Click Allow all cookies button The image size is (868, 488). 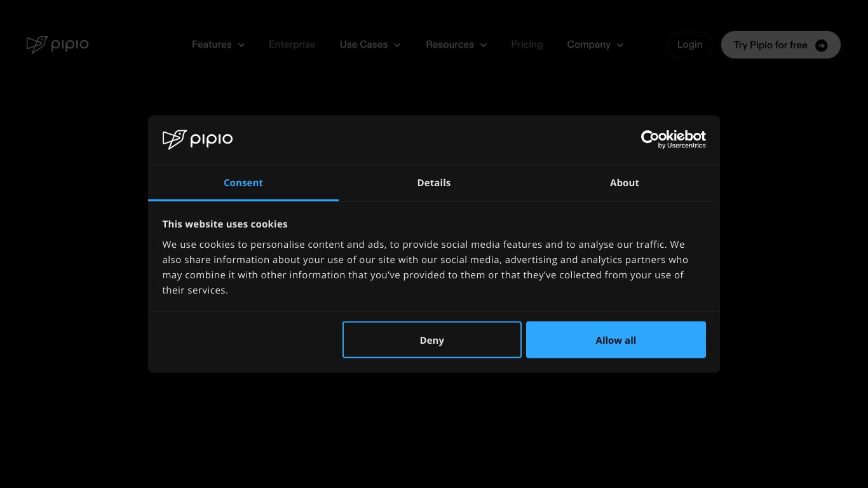coord(616,340)
